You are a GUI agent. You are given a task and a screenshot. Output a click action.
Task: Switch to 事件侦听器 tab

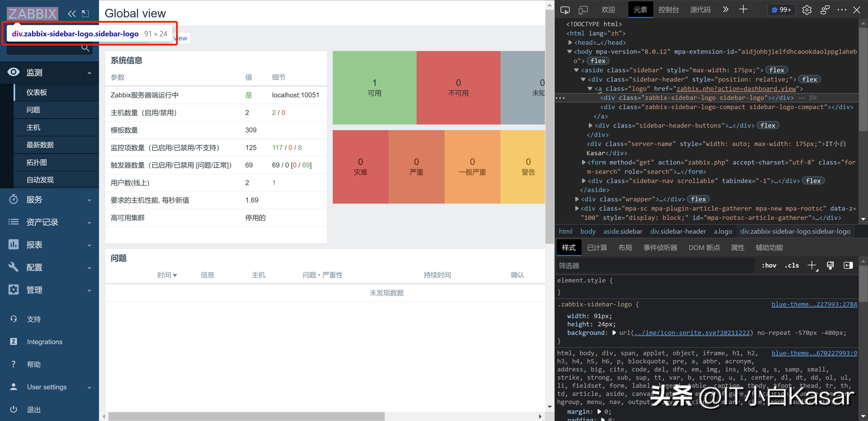click(x=660, y=247)
